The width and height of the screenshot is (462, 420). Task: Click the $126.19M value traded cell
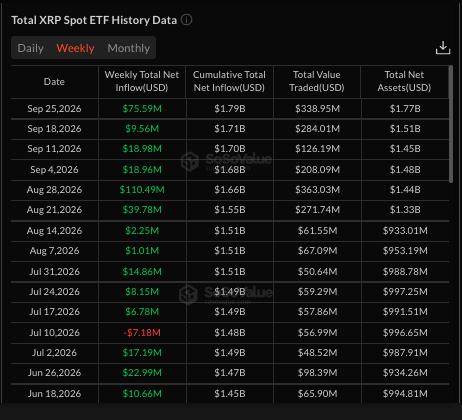click(317, 149)
